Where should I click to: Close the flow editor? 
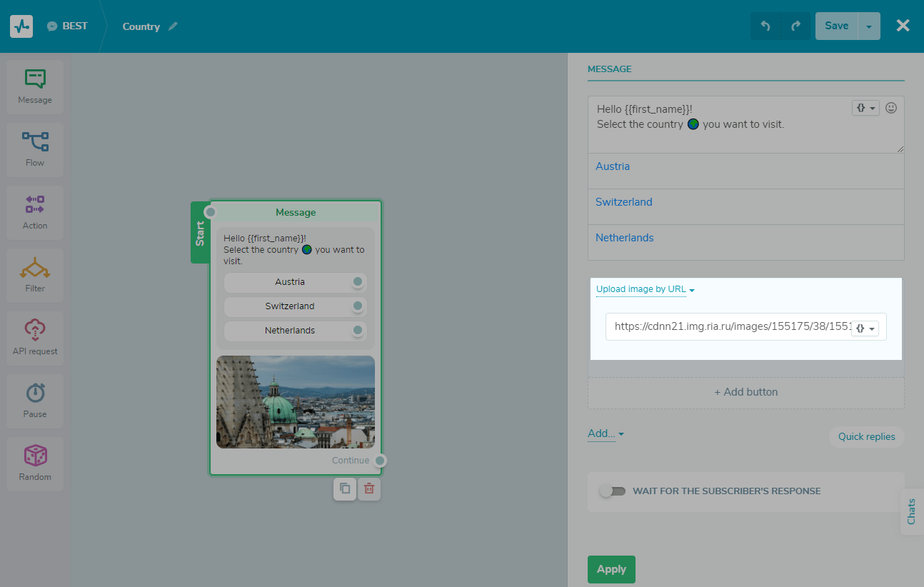coord(903,26)
